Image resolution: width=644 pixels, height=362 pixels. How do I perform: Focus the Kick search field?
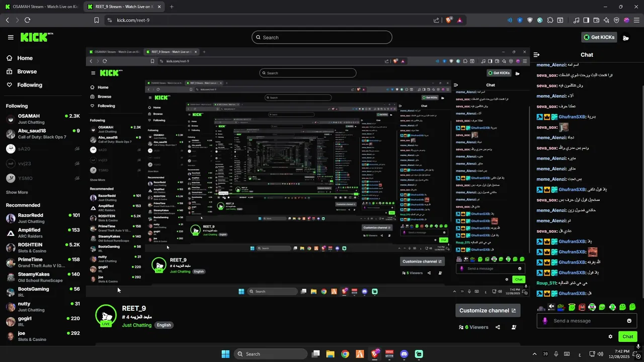click(322, 37)
